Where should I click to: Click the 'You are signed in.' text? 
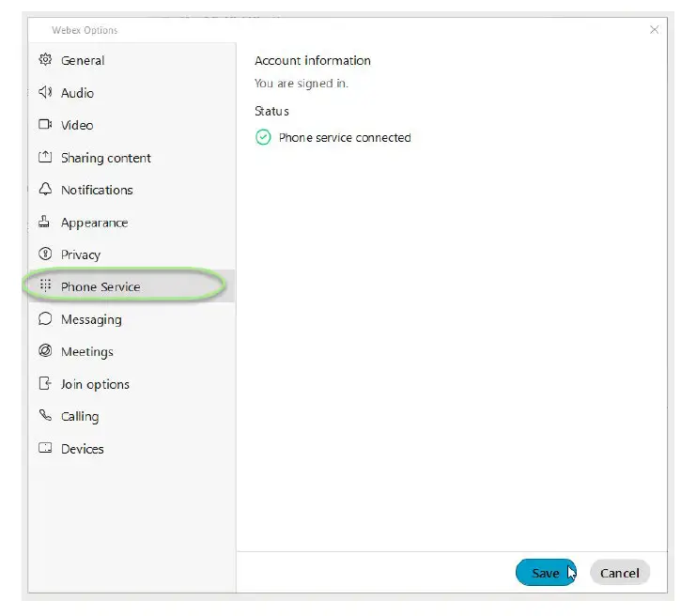(x=302, y=84)
